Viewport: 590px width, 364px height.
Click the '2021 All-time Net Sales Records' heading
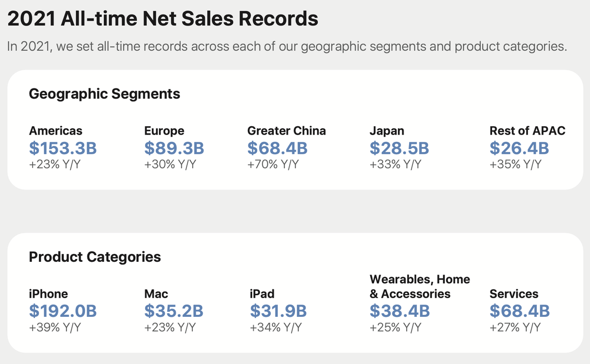click(163, 19)
